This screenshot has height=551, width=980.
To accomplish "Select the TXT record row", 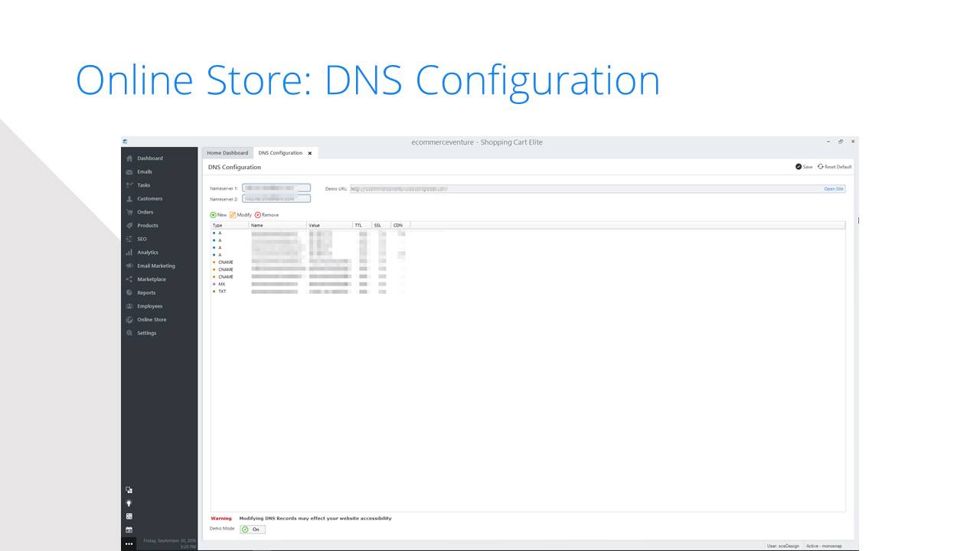I will 528,292.
